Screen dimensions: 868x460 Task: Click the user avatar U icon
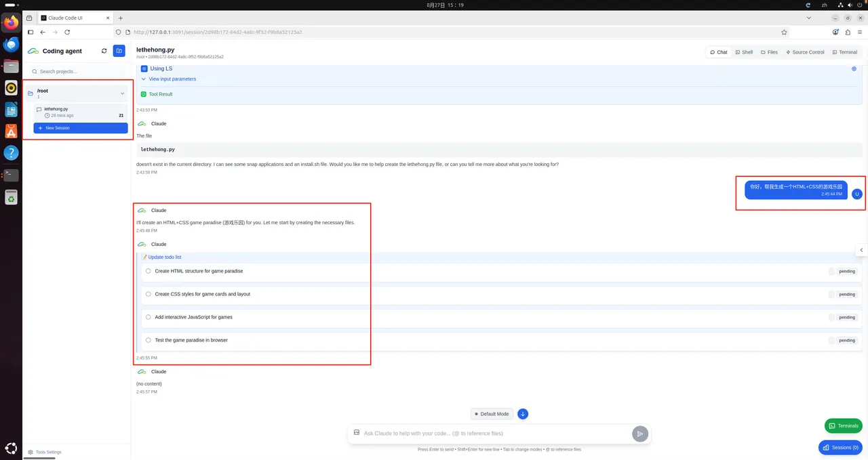857,194
